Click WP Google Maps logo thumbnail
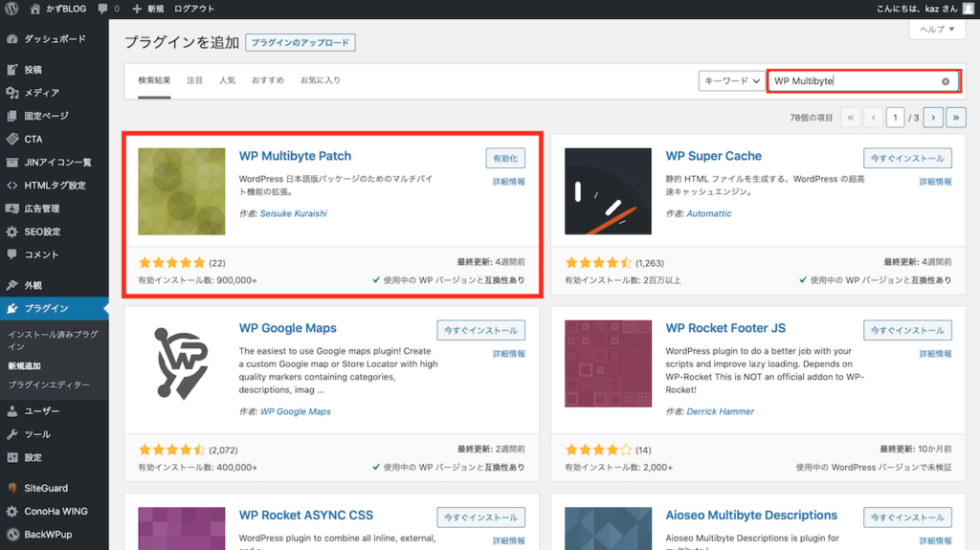The width and height of the screenshot is (980, 550). [x=181, y=363]
